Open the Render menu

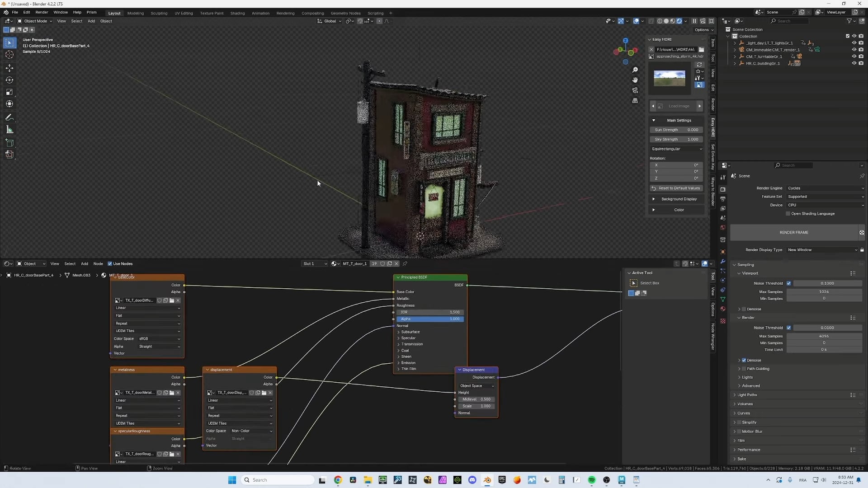(x=42, y=12)
